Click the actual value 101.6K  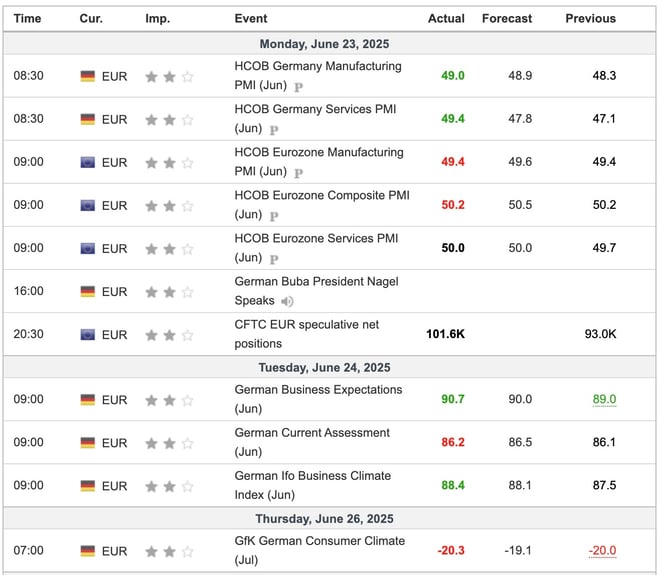[x=445, y=334]
